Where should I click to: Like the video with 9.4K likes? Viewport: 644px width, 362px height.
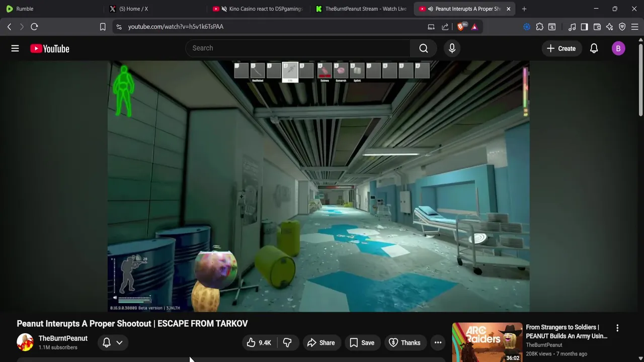point(259,343)
